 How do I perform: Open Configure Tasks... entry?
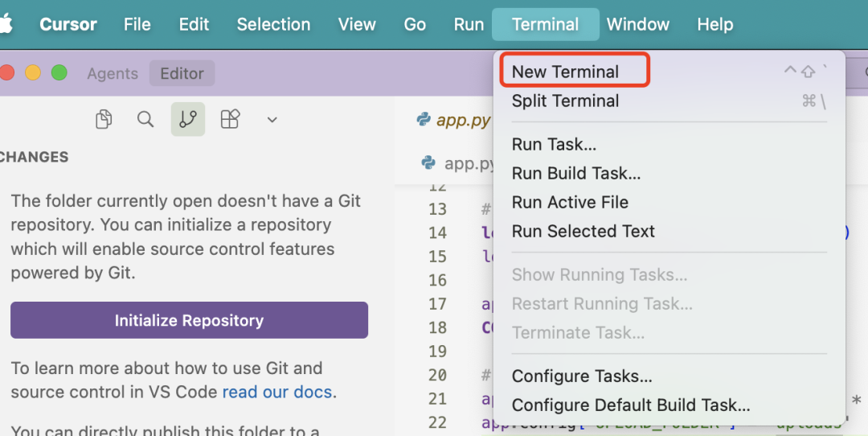(x=581, y=376)
